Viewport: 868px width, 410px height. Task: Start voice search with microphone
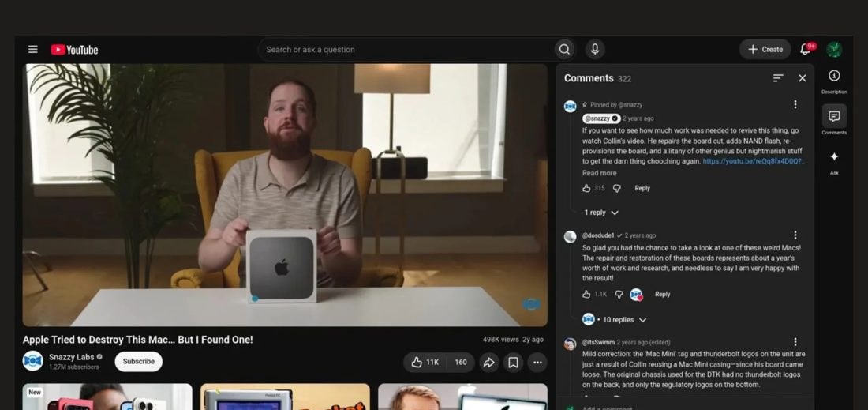point(594,49)
